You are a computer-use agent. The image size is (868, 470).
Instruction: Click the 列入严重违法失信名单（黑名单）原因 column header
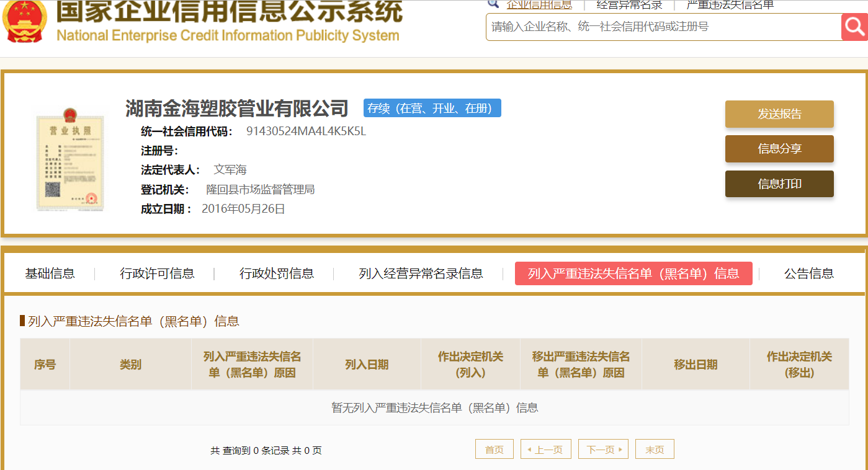252,365
